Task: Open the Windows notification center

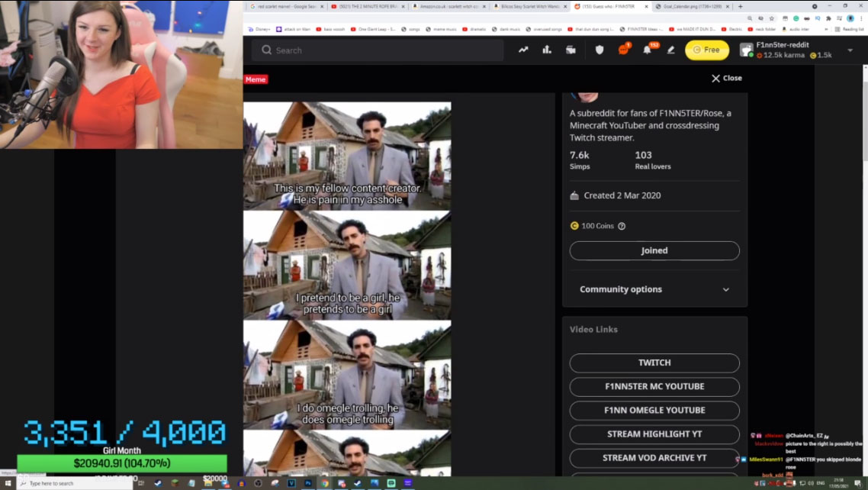Action: point(858,483)
